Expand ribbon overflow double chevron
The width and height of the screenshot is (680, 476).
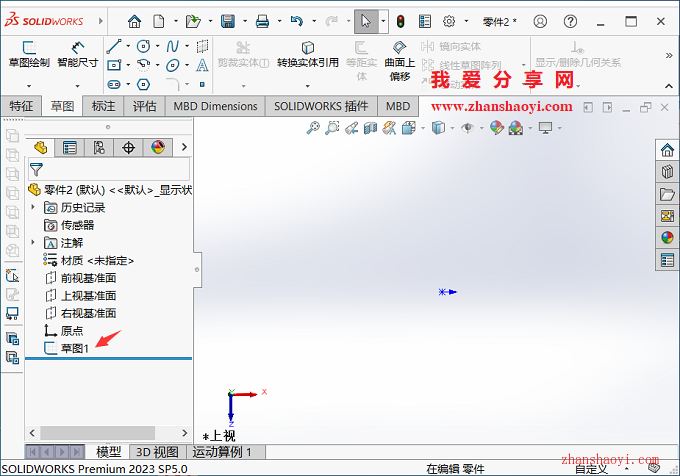pos(669,55)
